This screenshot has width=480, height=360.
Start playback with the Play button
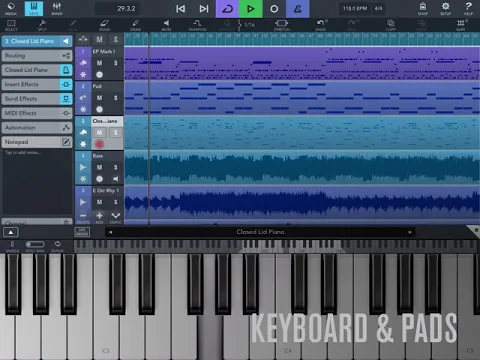pos(251,9)
